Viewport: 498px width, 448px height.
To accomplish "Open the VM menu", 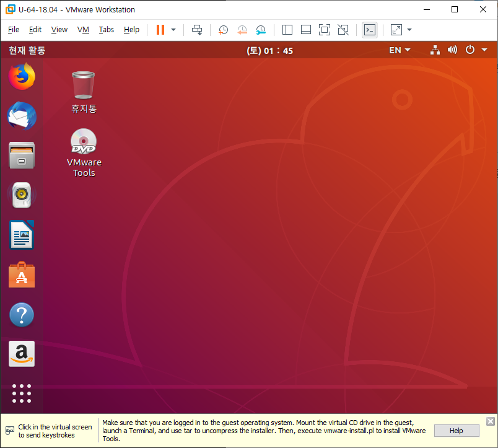I will (83, 30).
